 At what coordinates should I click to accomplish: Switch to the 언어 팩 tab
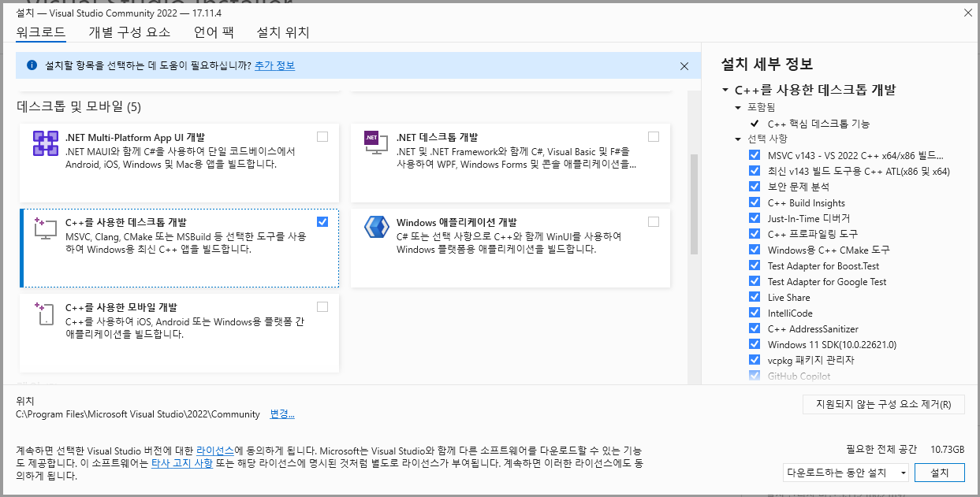[x=214, y=32]
